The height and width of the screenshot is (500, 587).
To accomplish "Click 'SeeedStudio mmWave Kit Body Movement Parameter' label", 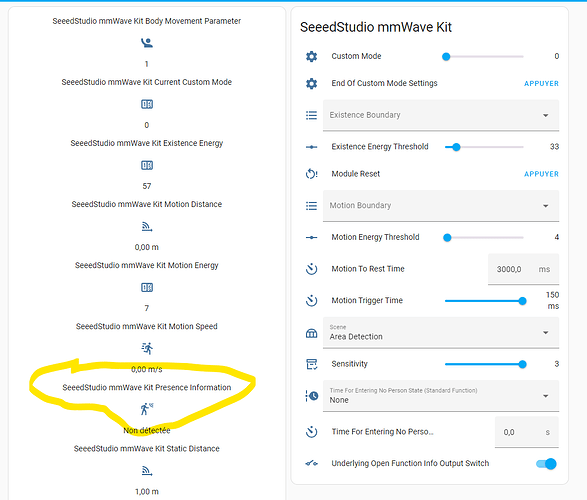I will pyautogui.click(x=147, y=21).
